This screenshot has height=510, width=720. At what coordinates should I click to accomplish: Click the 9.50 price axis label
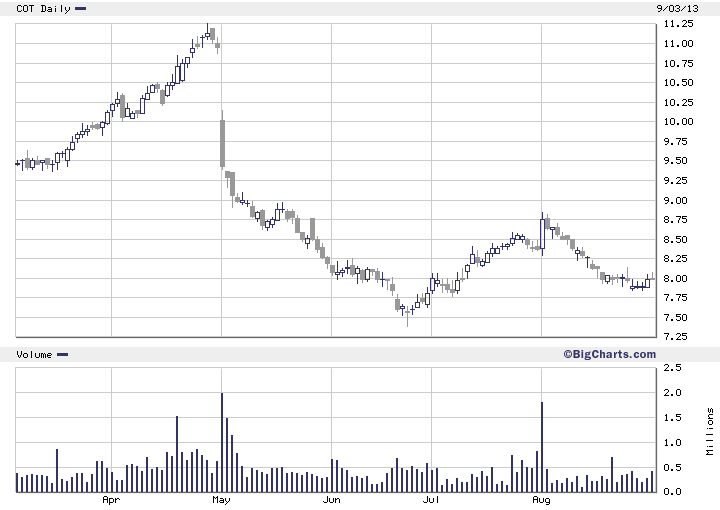675,161
